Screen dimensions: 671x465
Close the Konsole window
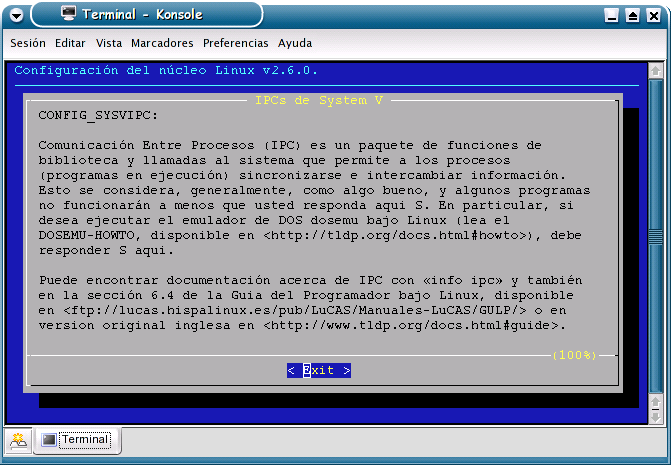coord(653,15)
